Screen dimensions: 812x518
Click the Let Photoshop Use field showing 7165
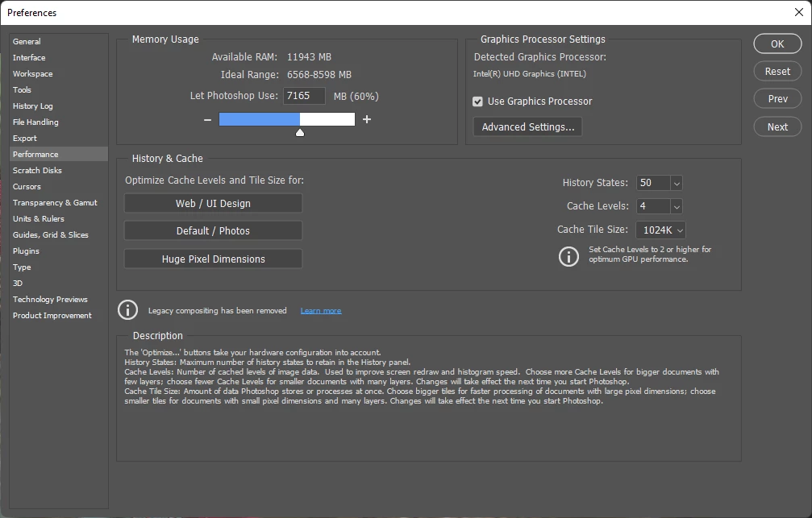click(304, 96)
